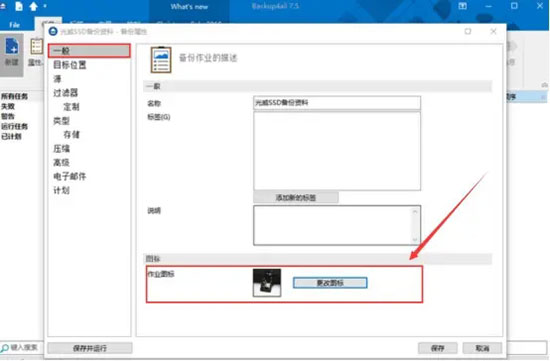Switch to the What's new tab
Image resolution: width=550 pixels, height=361 pixels.
pyautogui.click(x=189, y=7)
